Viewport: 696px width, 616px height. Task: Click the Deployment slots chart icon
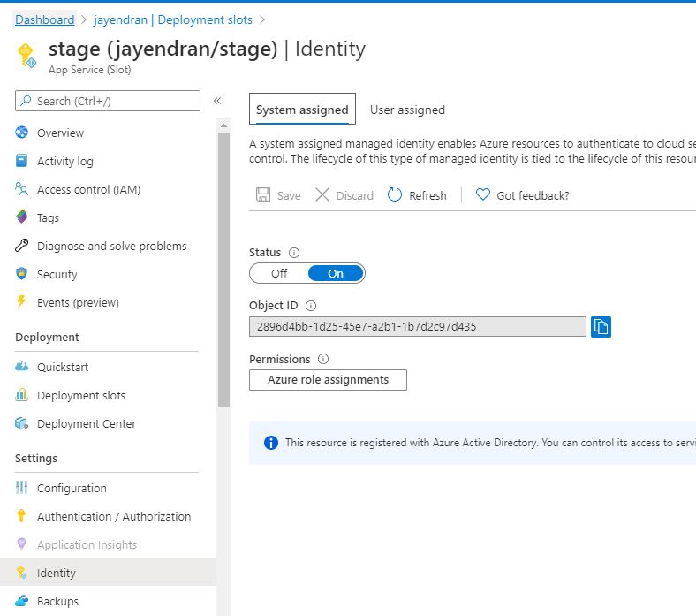tap(21, 395)
